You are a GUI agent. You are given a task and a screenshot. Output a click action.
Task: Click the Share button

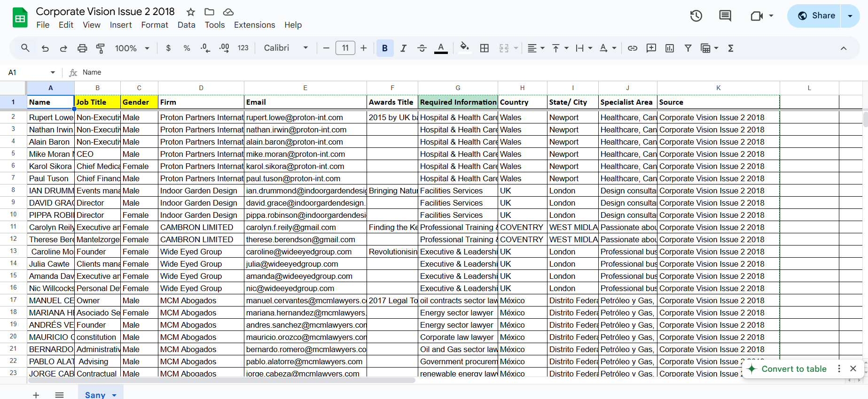(816, 15)
